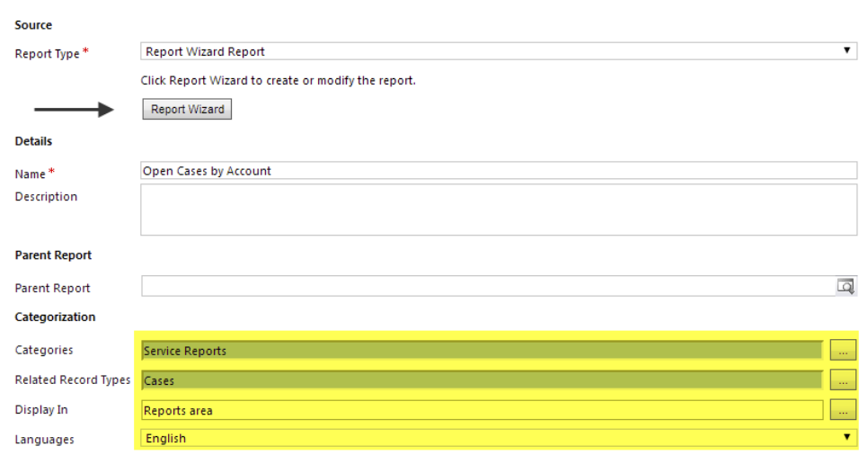The image size is (868, 473).
Task: Open the Categories ellipsis picker button
Action: 843,351
